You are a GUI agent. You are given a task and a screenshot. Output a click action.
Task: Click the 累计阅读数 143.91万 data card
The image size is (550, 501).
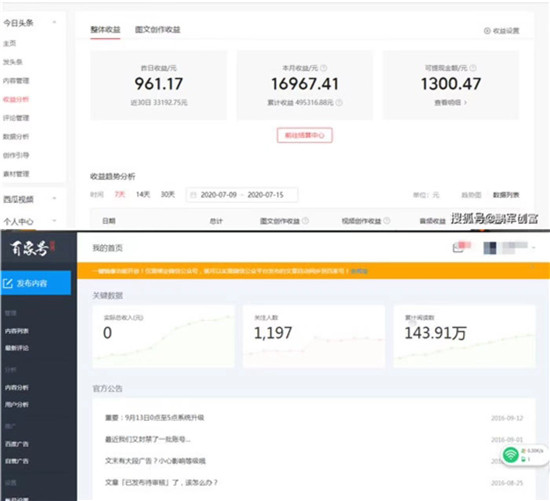coord(464,336)
